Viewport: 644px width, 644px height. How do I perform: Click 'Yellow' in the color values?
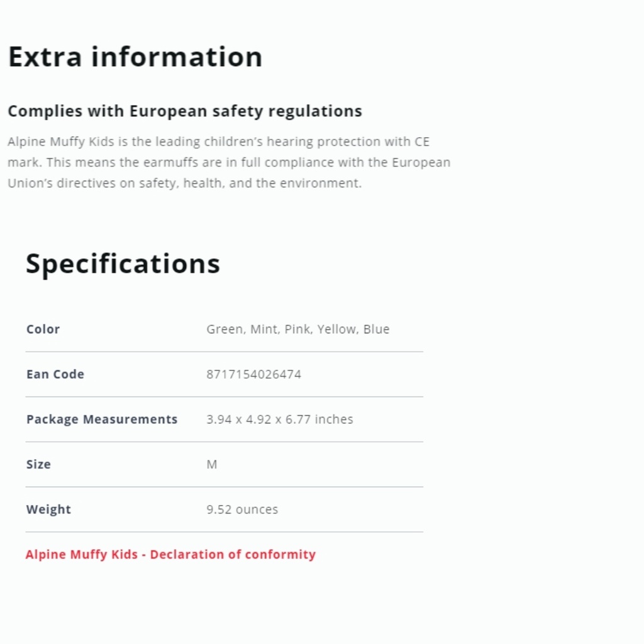point(336,330)
